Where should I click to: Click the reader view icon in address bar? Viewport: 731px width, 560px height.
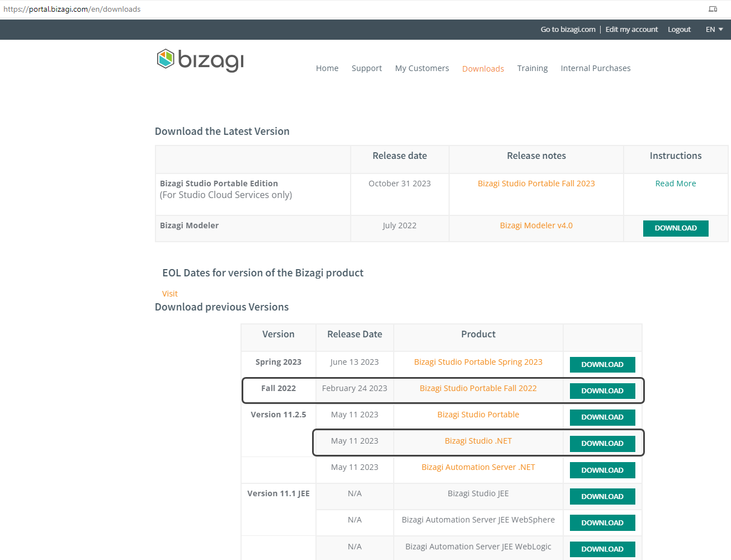pos(713,9)
